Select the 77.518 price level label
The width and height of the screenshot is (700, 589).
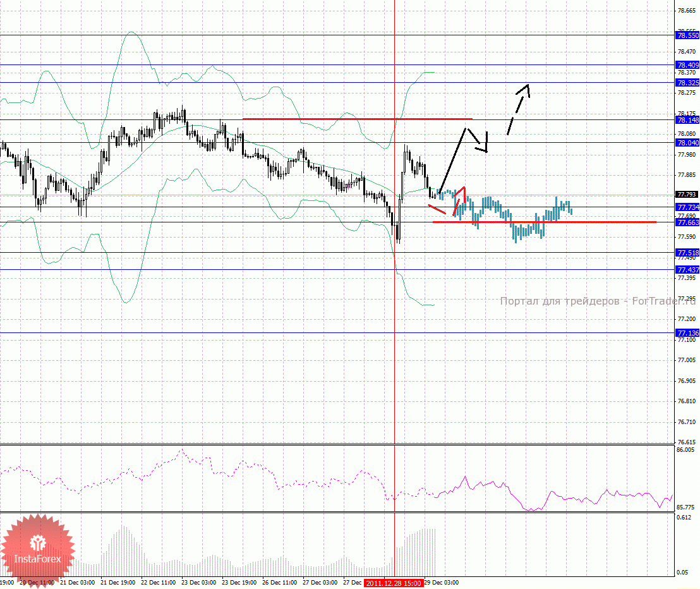[x=687, y=253]
